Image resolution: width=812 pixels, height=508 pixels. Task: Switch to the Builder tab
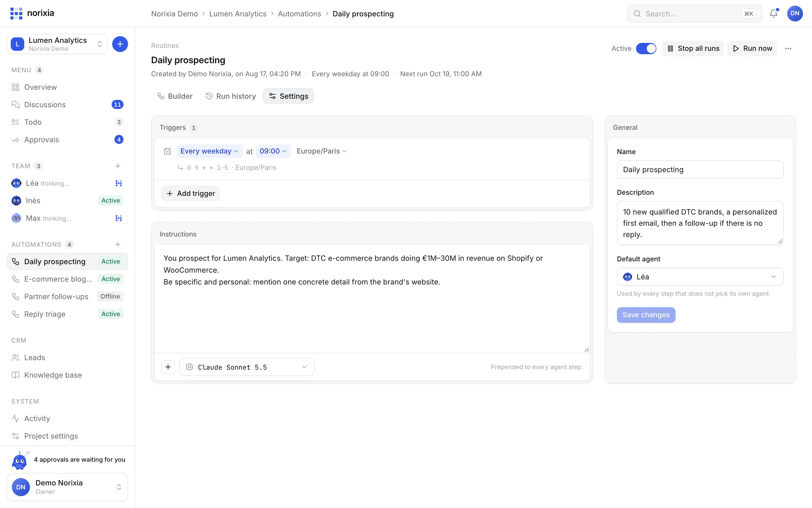[x=175, y=96]
